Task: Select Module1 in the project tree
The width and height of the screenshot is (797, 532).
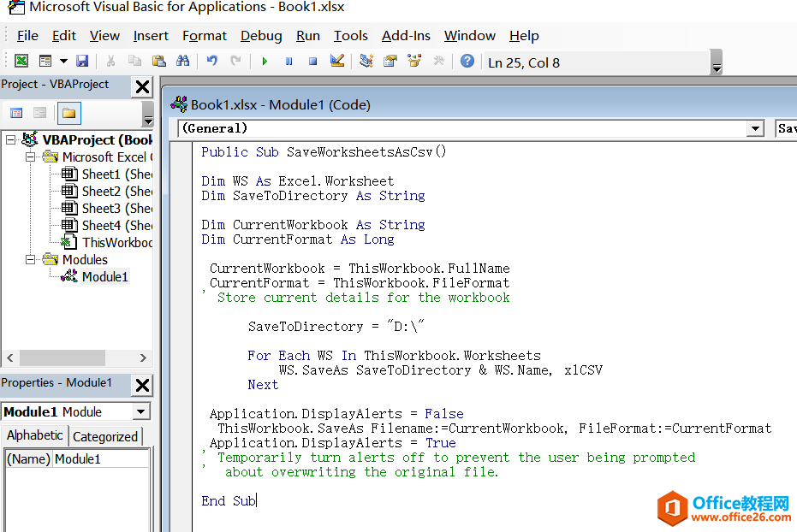Action: point(104,276)
